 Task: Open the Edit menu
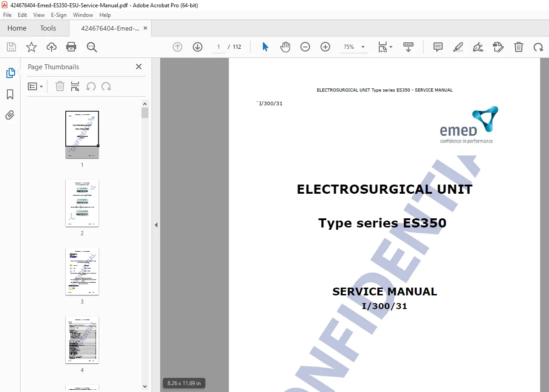22,15
